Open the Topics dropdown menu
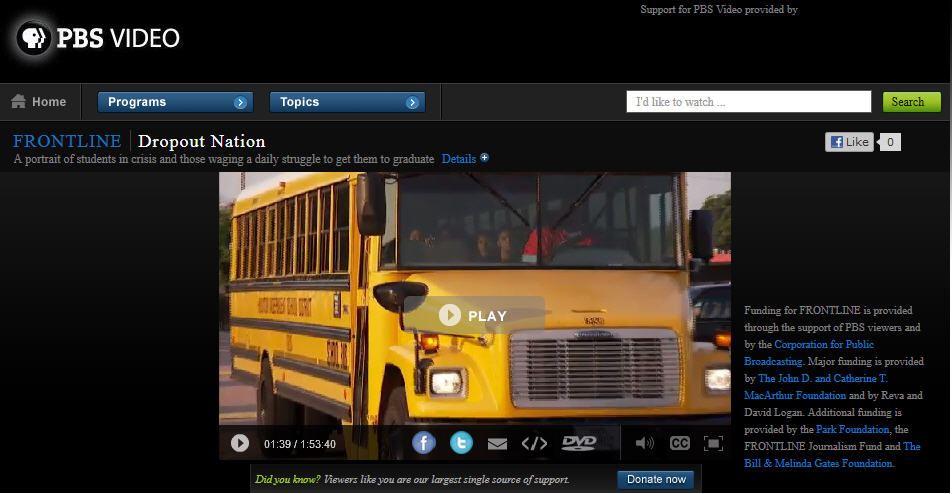 (347, 102)
